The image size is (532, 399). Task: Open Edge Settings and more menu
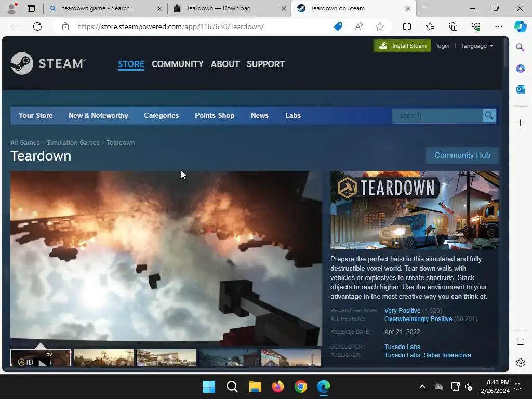tap(498, 26)
